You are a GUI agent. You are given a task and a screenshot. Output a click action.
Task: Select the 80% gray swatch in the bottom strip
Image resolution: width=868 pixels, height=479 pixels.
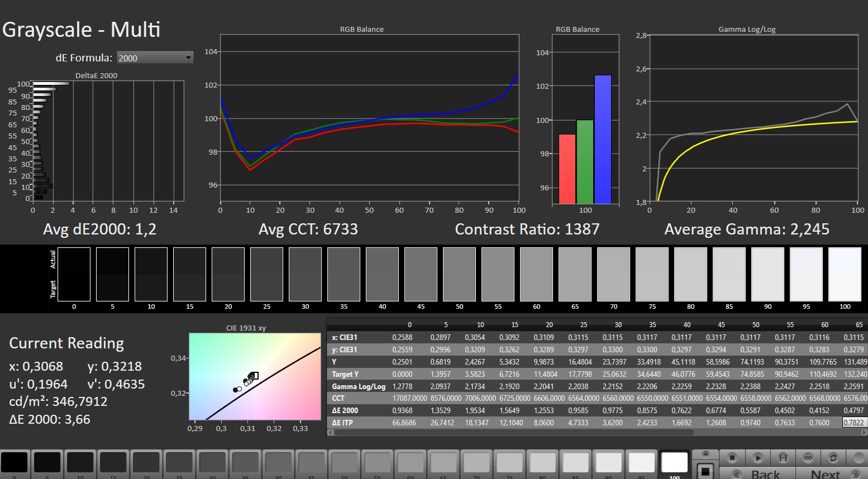[x=542, y=463]
